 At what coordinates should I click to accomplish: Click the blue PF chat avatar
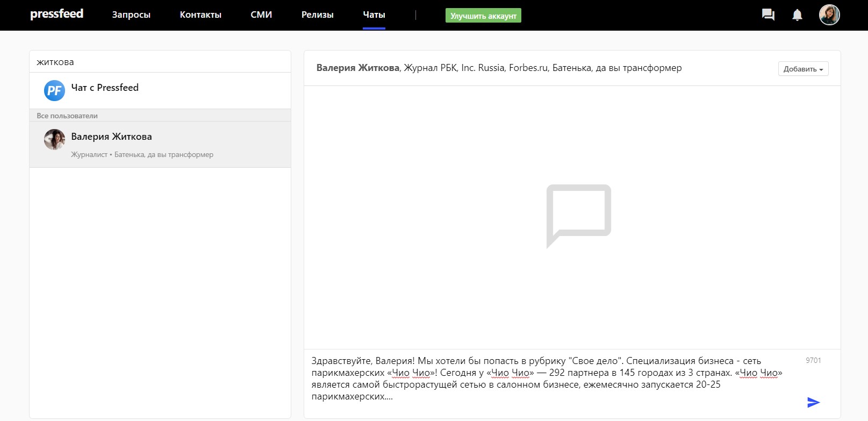click(x=54, y=90)
